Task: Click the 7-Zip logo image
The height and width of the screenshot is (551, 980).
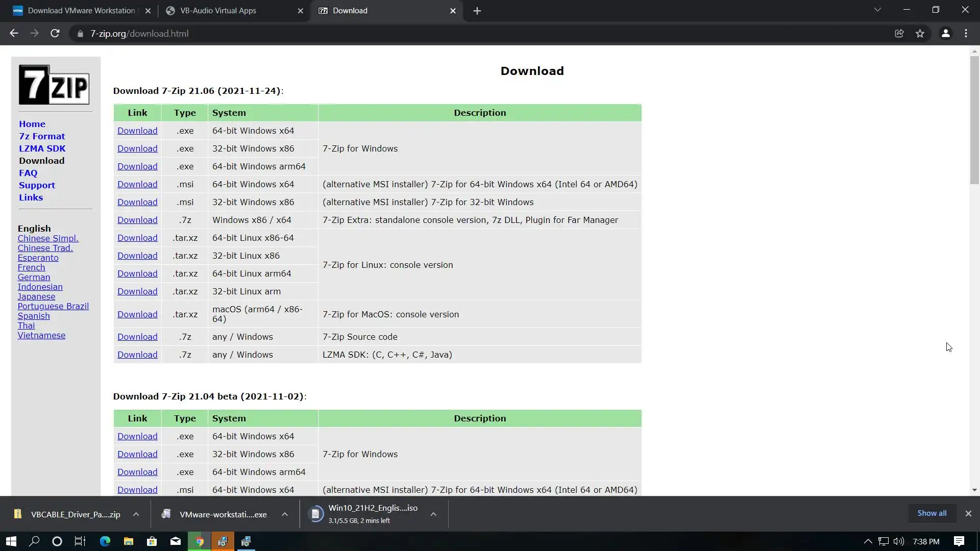Action: (54, 85)
